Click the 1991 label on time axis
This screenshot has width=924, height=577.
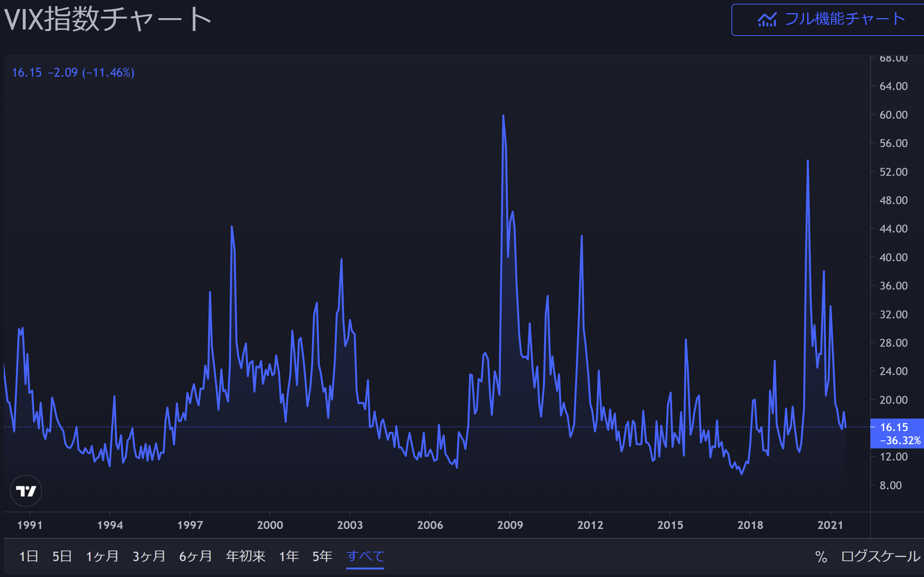[30, 525]
